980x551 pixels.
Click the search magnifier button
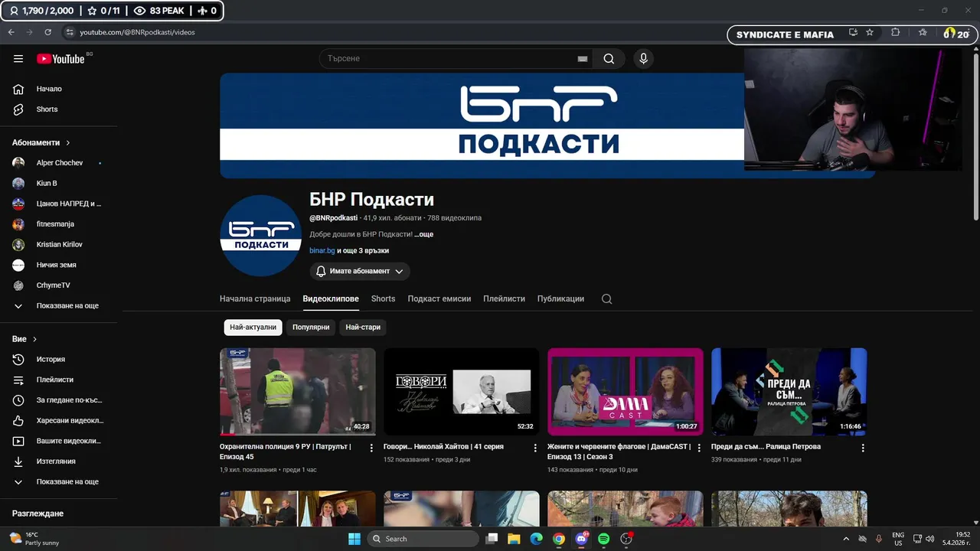pos(609,59)
